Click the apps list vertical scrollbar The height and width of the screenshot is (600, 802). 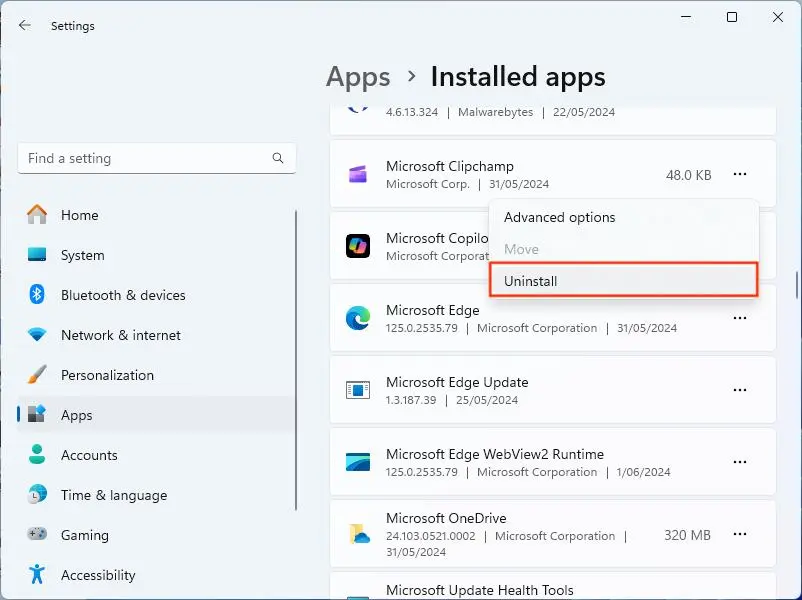(x=796, y=284)
